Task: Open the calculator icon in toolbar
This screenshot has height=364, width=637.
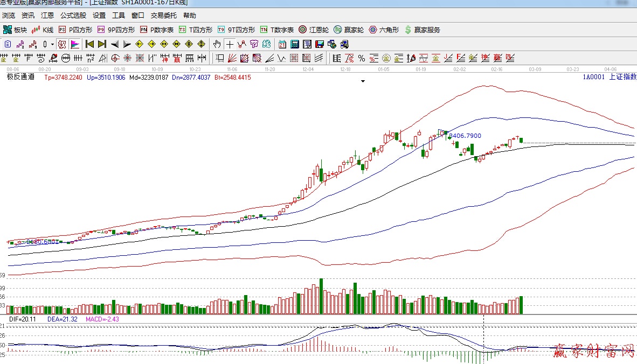Action: 295,44
